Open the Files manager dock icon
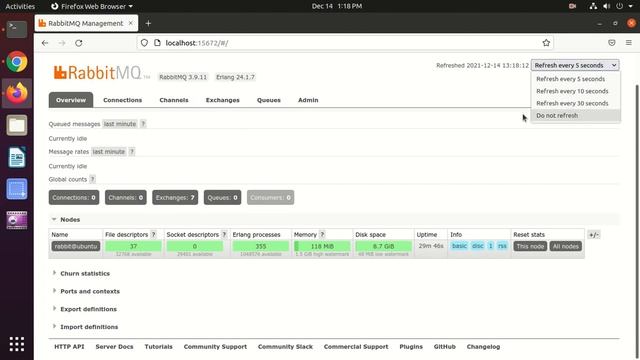Image resolution: width=640 pixels, height=360 pixels. click(x=17, y=125)
